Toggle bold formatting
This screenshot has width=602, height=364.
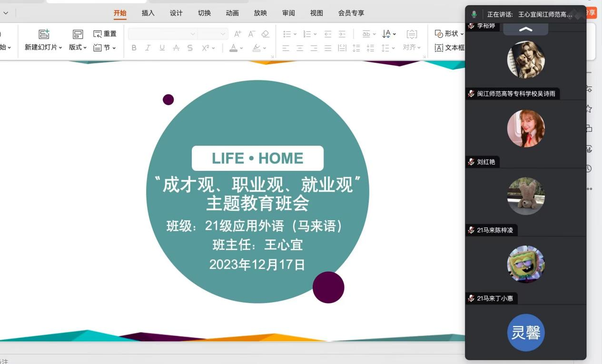[134, 48]
